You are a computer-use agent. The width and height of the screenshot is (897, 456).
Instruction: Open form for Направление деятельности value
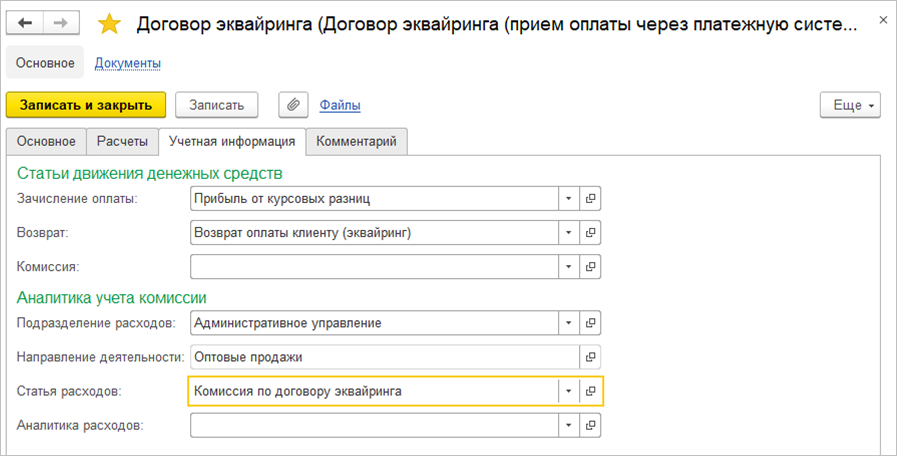pyautogui.click(x=590, y=357)
